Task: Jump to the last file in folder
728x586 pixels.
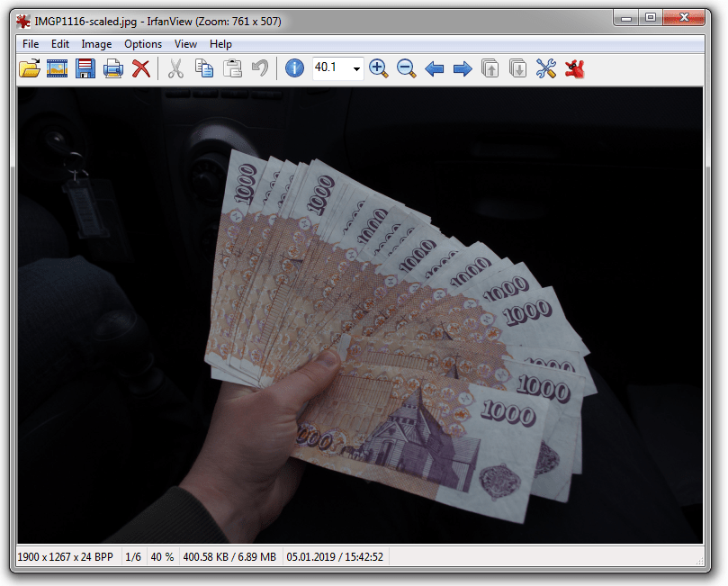Action: (x=517, y=68)
